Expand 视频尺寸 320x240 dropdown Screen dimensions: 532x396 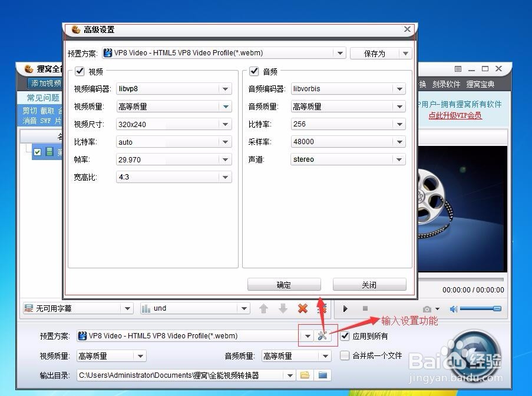[x=225, y=124]
